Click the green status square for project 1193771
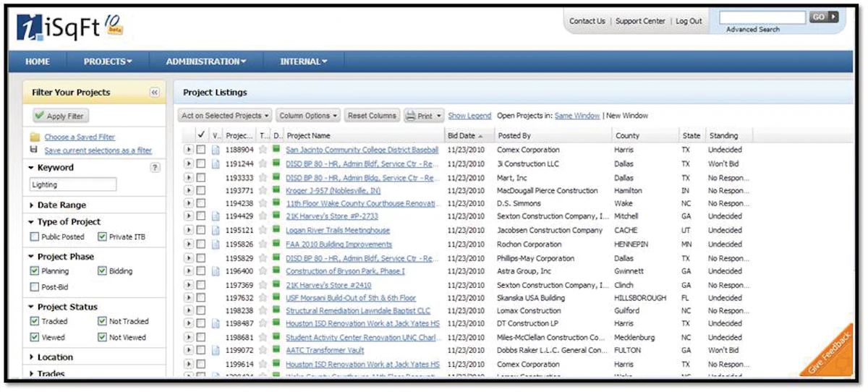868x392 pixels. click(276, 190)
